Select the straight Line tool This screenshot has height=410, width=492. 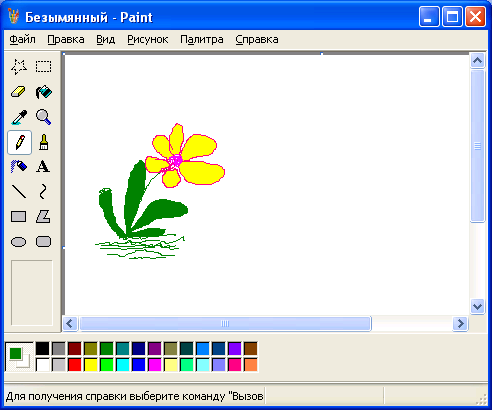[x=19, y=192]
